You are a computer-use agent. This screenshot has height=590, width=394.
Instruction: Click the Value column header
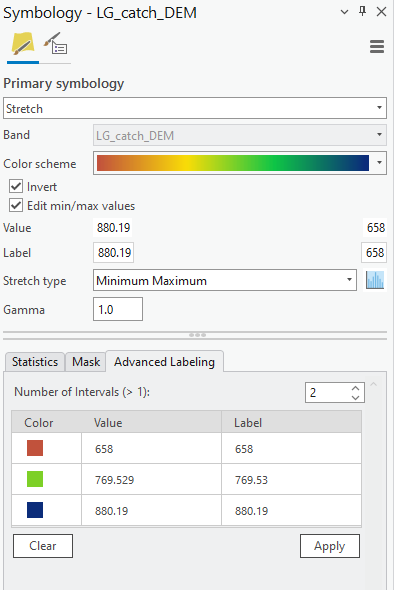[x=151, y=422]
